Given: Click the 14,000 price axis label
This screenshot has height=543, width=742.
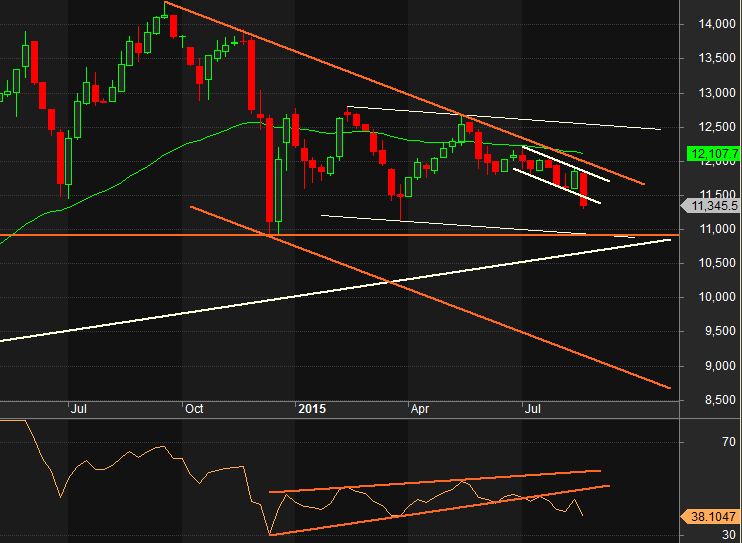Looking at the screenshot, I should click(717, 24).
